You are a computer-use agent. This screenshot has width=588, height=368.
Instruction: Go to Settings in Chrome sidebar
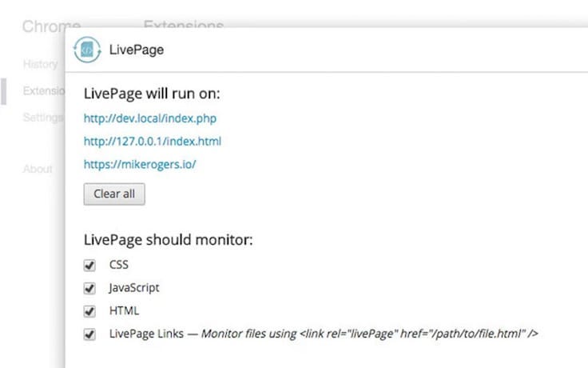click(x=43, y=118)
